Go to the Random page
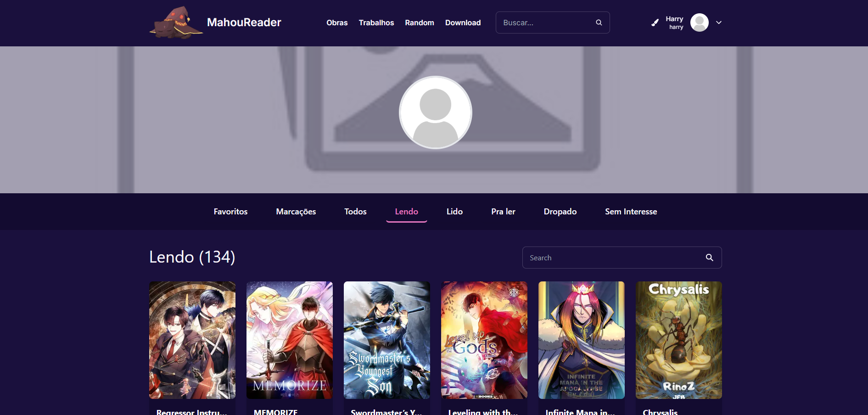This screenshot has width=868, height=415. (x=419, y=22)
